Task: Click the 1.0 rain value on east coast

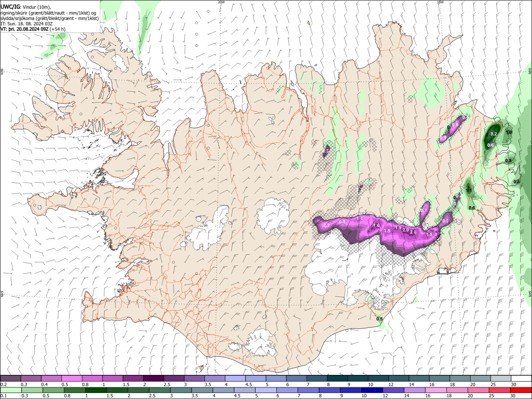Action: (x=509, y=132)
